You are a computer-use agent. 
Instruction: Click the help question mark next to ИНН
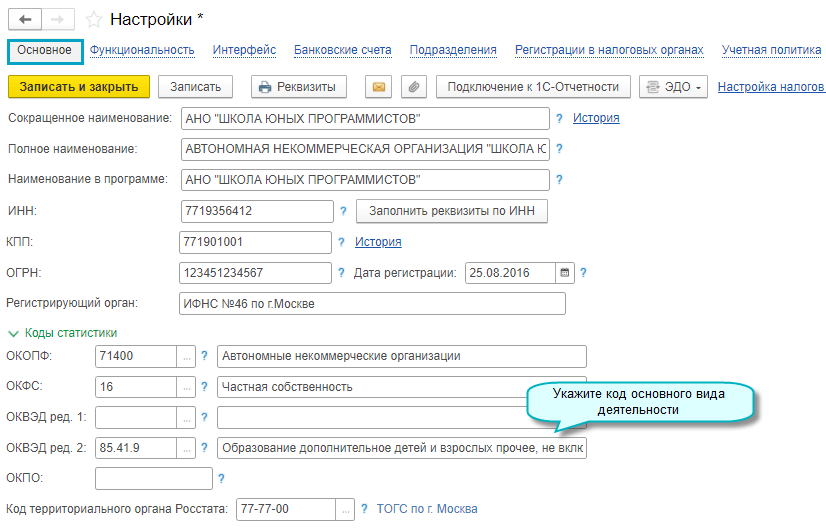coord(343,211)
